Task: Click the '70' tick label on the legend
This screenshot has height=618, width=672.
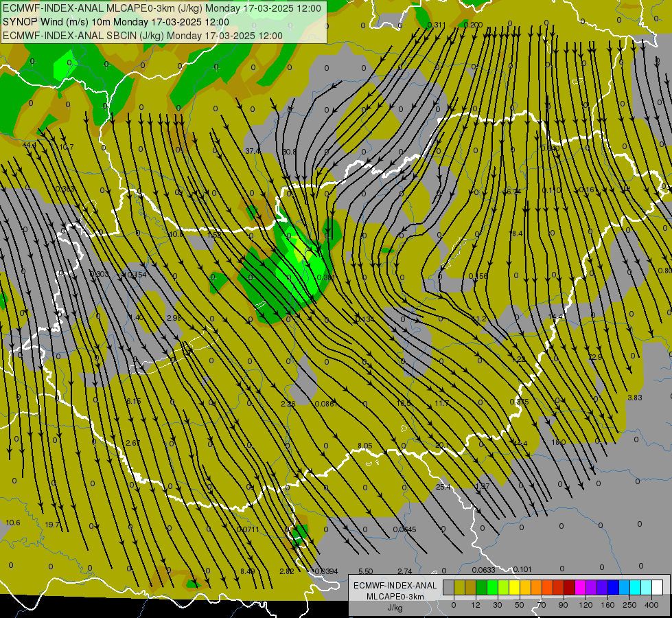Action: tap(542, 605)
